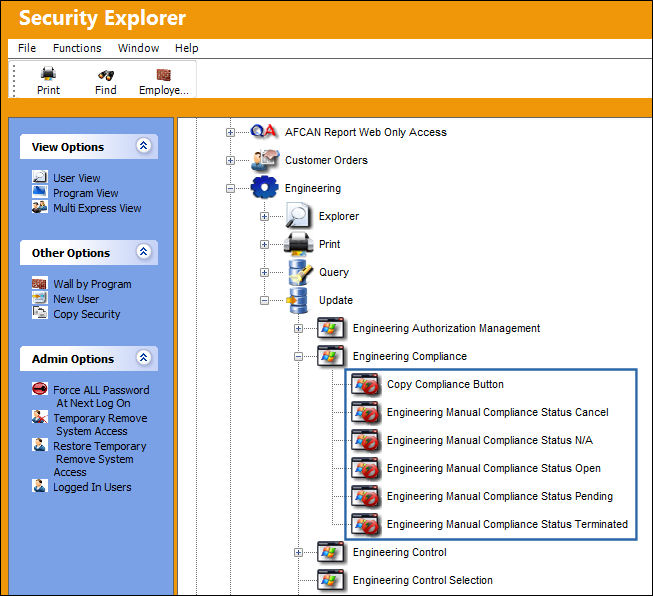Image resolution: width=653 pixels, height=596 pixels.
Task: Click the User View icon
Action: 40,177
